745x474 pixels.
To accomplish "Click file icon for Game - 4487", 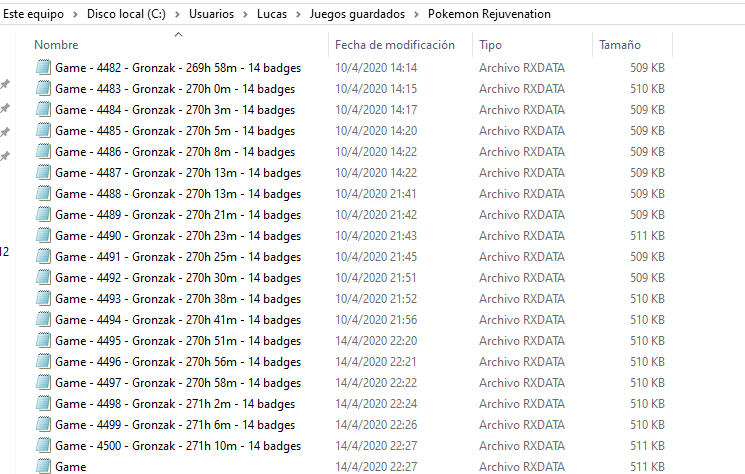I will coord(43,172).
